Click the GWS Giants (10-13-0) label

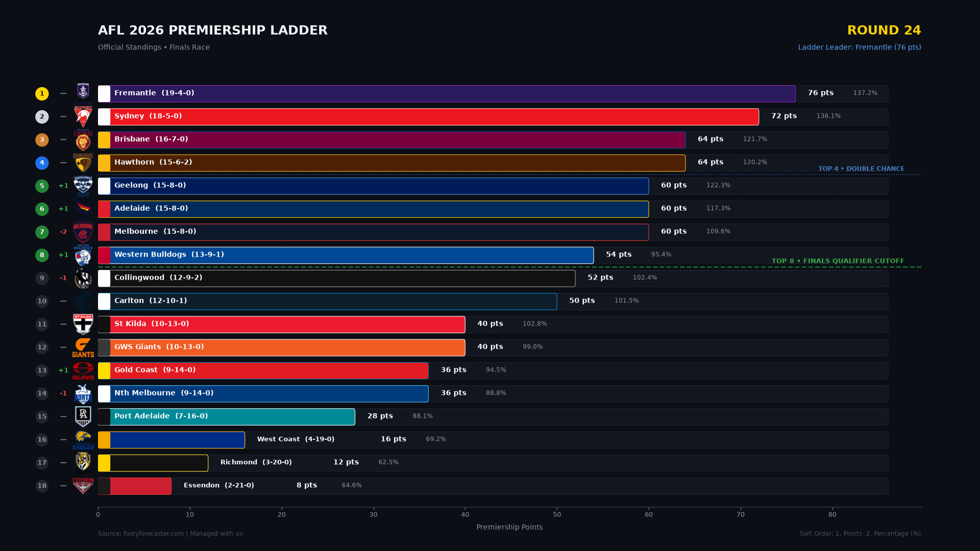coord(159,347)
